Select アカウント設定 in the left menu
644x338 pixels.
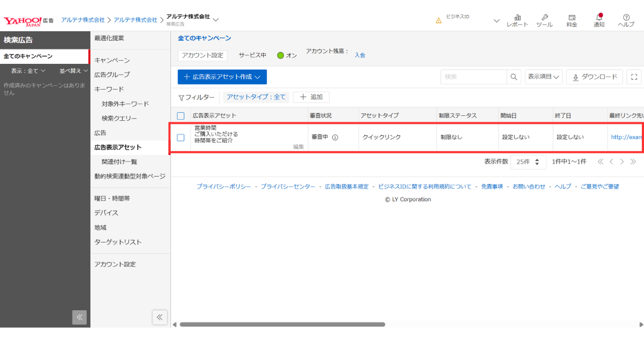pos(115,264)
